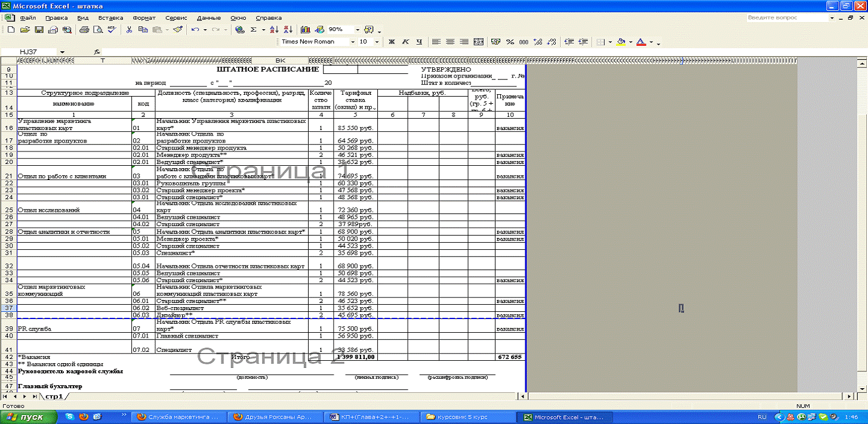Expand the 90% zoom dropdown
The width and height of the screenshot is (868, 424).
click(x=358, y=29)
